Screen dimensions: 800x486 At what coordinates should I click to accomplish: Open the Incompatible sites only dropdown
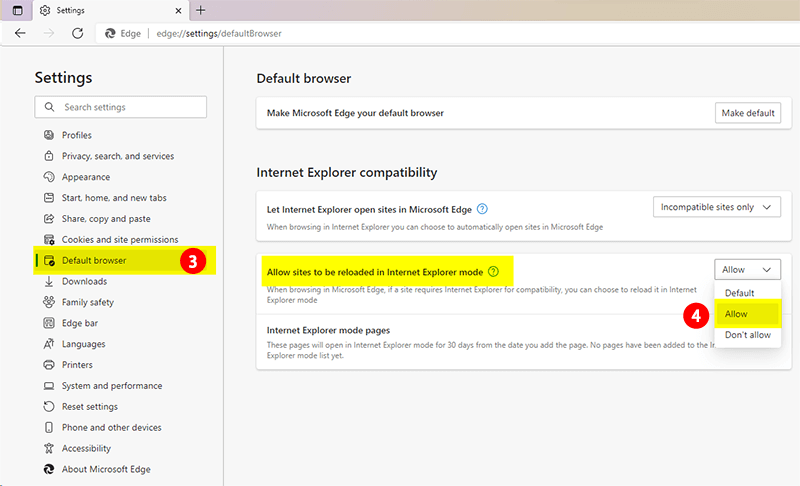(x=717, y=207)
